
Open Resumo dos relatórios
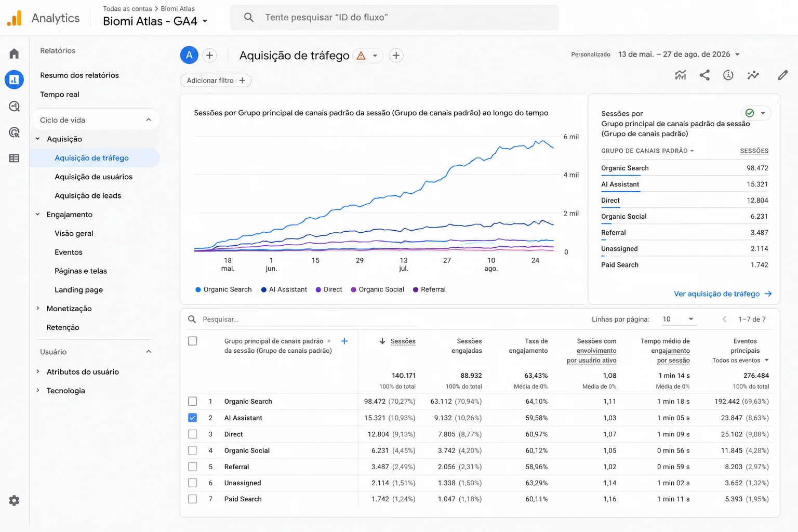79,75
